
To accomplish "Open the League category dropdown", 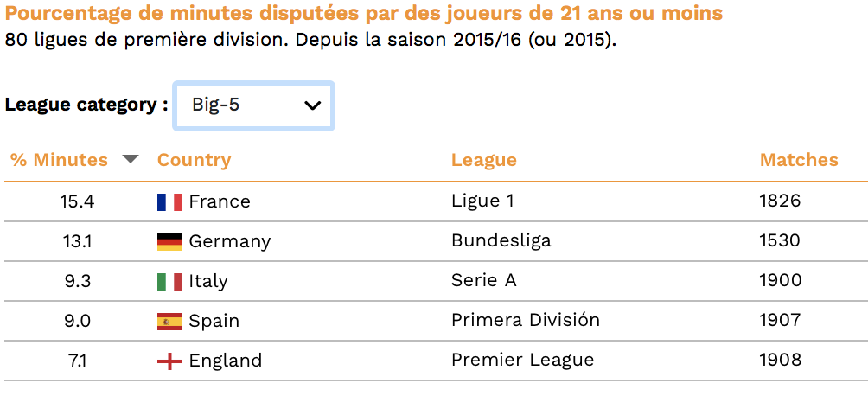I will click(254, 105).
